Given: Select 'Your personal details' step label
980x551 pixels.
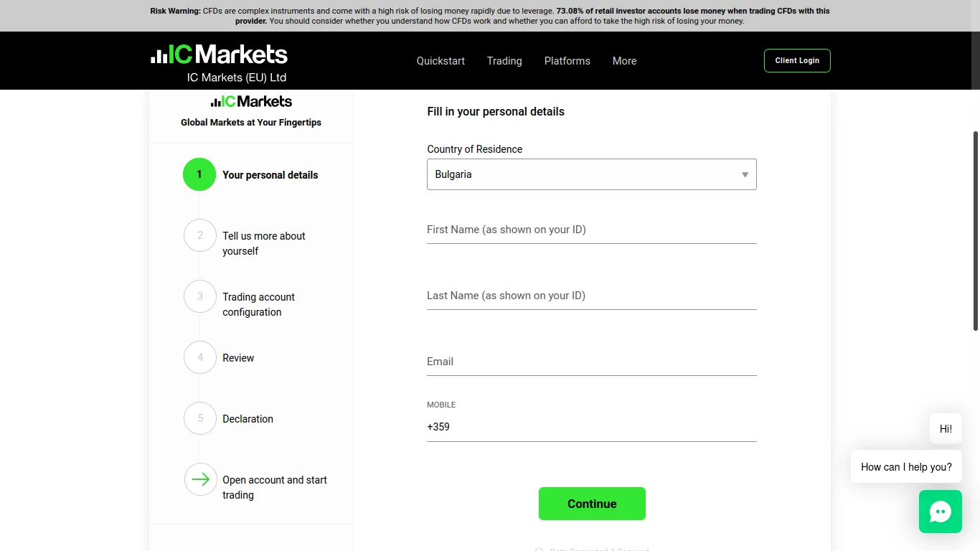Looking at the screenshot, I should (270, 175).
